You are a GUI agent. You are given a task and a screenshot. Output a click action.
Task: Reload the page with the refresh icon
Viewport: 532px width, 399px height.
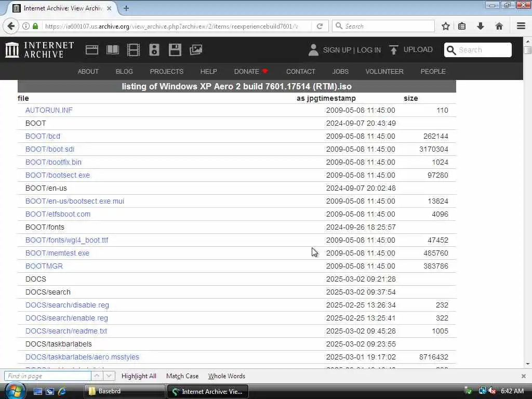point(320,26)
